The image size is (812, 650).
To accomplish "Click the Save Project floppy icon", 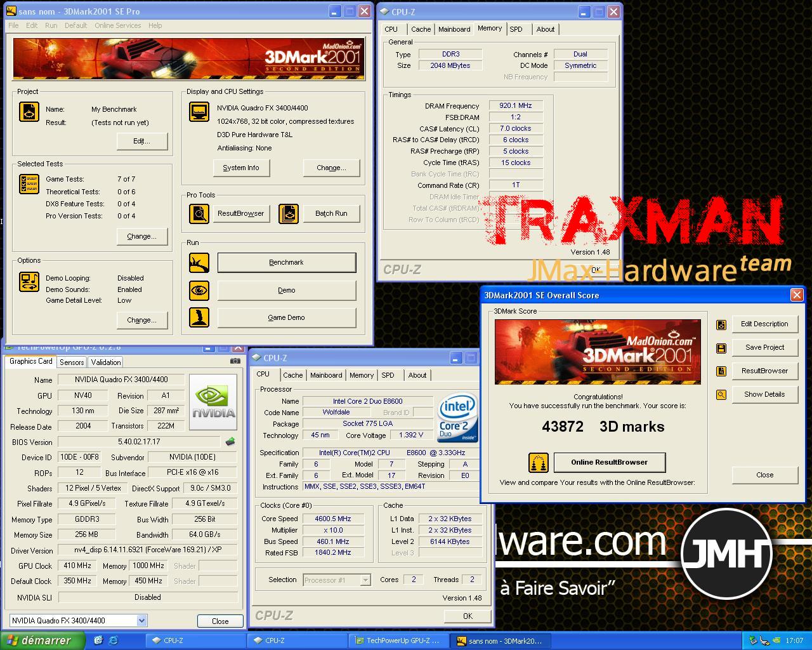I will (x=721, y=348).
